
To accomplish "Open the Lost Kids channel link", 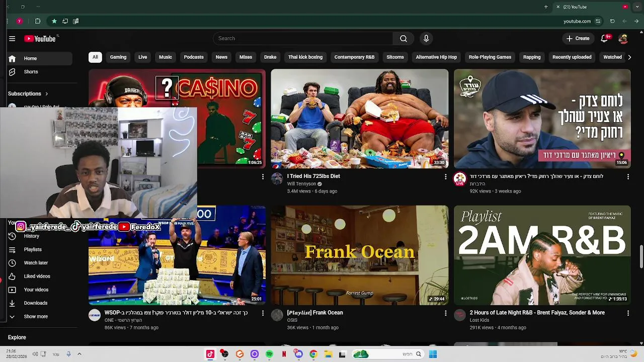I will pos(479,320).
